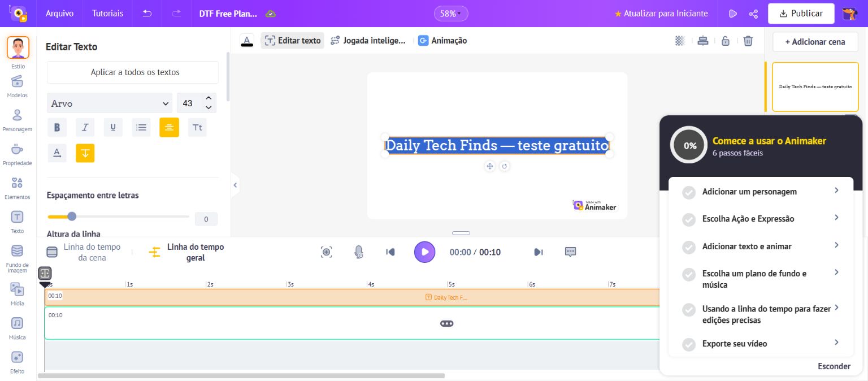Image resolution: width=868 pixels, height=381 pixels.
Task: Click Aplicar a todos os textos
Action: 133,72
